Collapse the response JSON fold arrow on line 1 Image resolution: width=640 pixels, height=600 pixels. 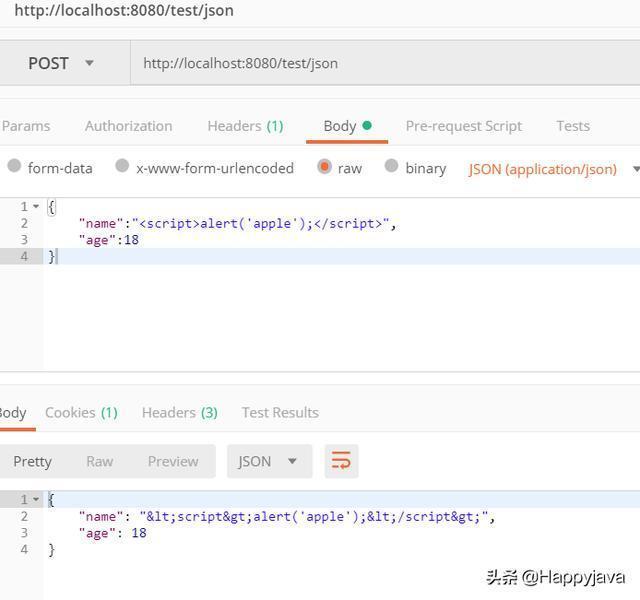[x=36, y=499]
